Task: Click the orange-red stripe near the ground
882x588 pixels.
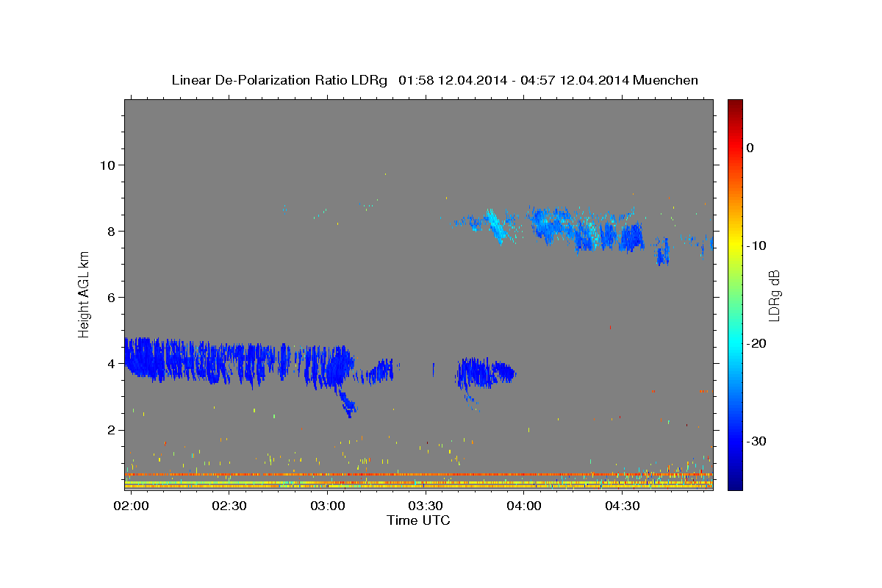Action: [x=418, y=475]
